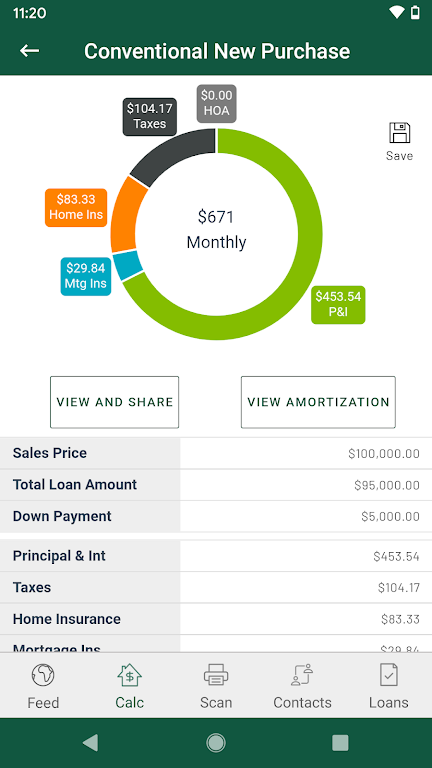Open the Feed globe icon

coord(43,675)
